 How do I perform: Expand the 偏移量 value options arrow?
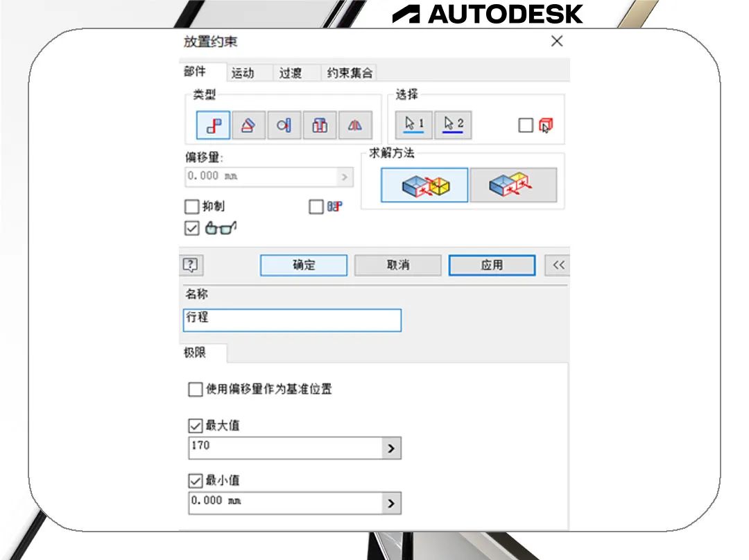click(345, 177)
